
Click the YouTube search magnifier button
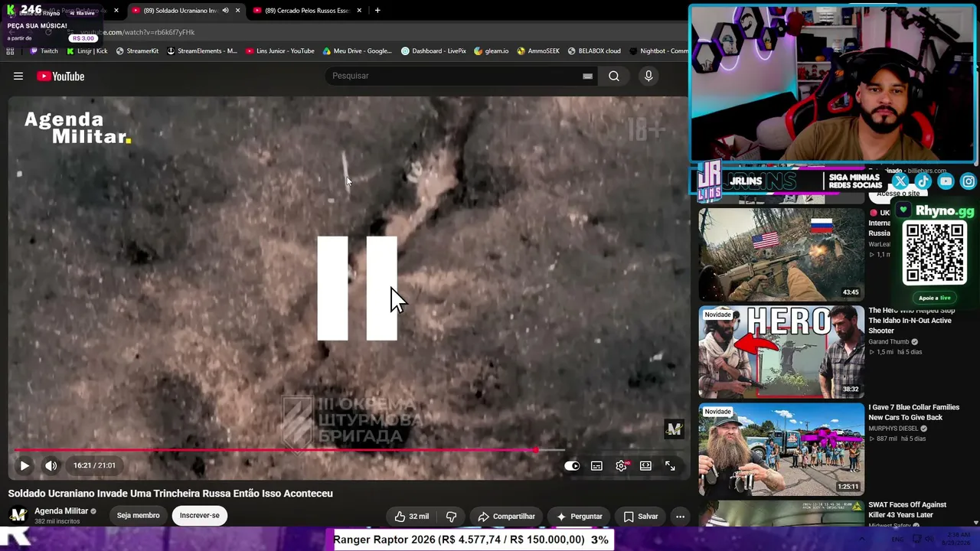point(614,76)
